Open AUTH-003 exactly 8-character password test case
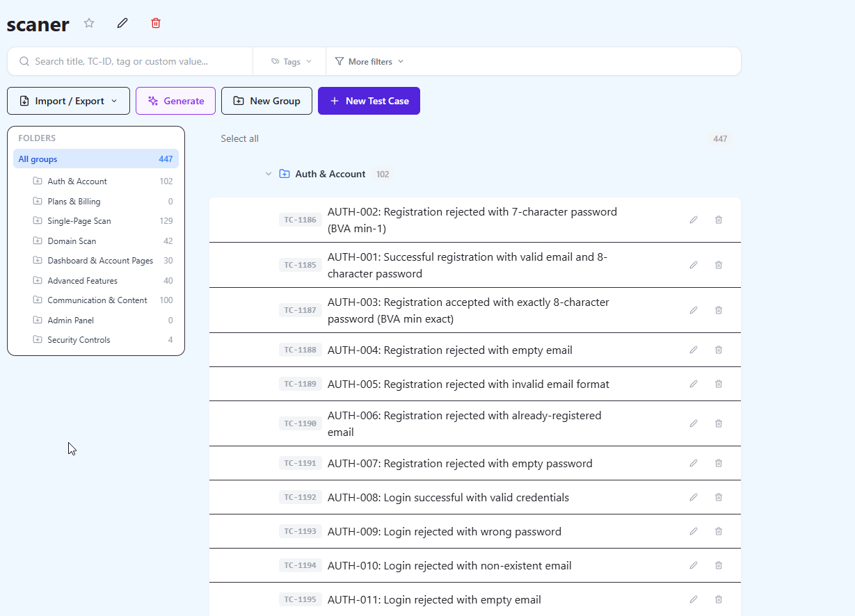The image size is (855, 616). (x=468, y=310)
